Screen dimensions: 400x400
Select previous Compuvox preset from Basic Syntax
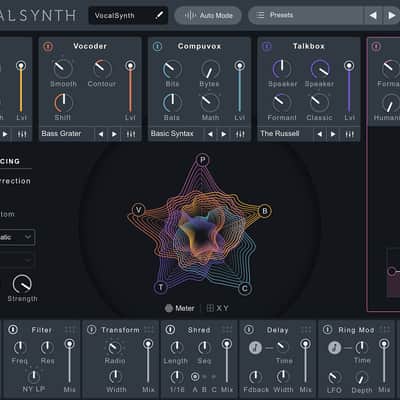210,134
